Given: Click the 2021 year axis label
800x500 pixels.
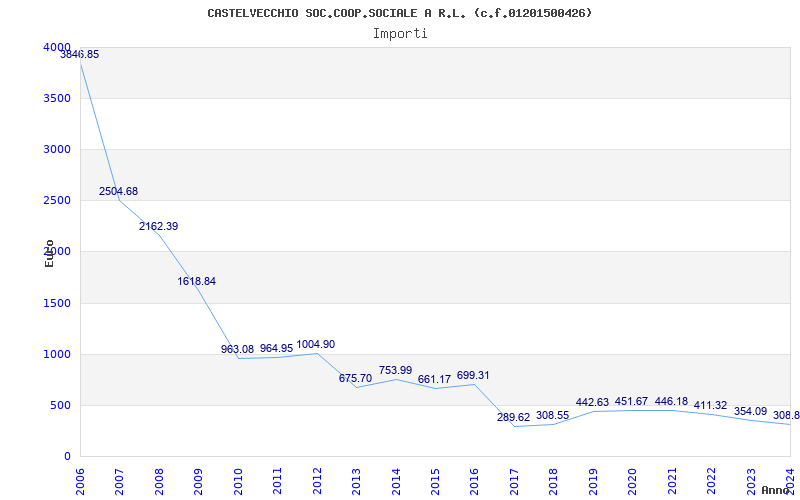Looking at the screenshot, I should 671,482.
